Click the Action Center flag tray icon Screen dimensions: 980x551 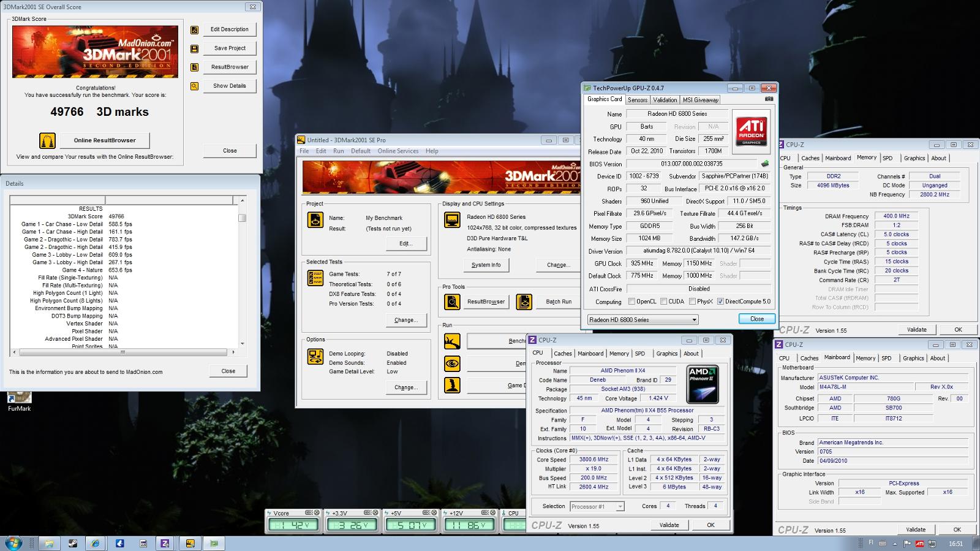pos(907,544)
